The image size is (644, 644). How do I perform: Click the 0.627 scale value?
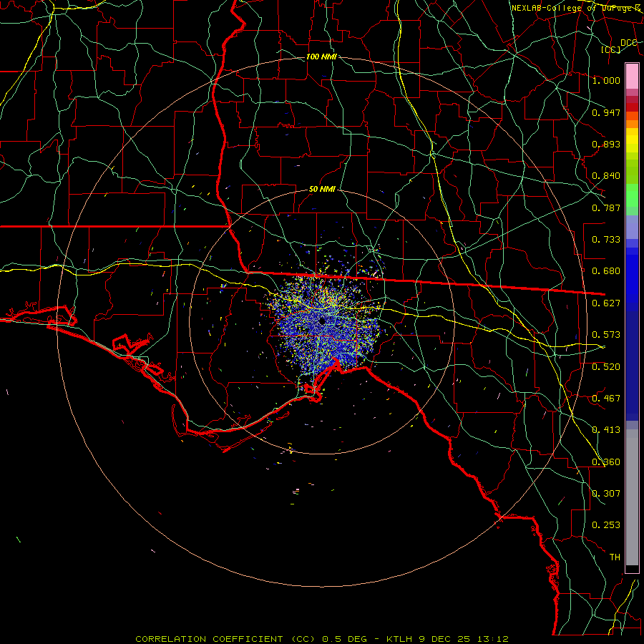[606, 303]
